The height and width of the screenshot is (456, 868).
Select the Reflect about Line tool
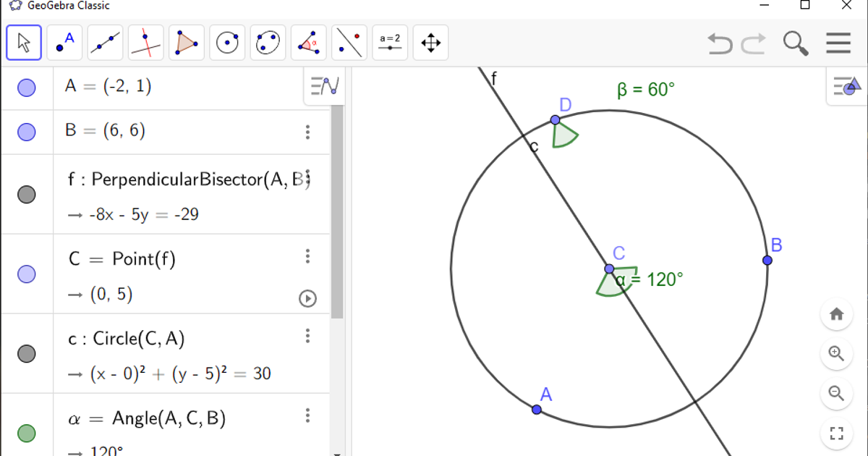tap(349, 43)
